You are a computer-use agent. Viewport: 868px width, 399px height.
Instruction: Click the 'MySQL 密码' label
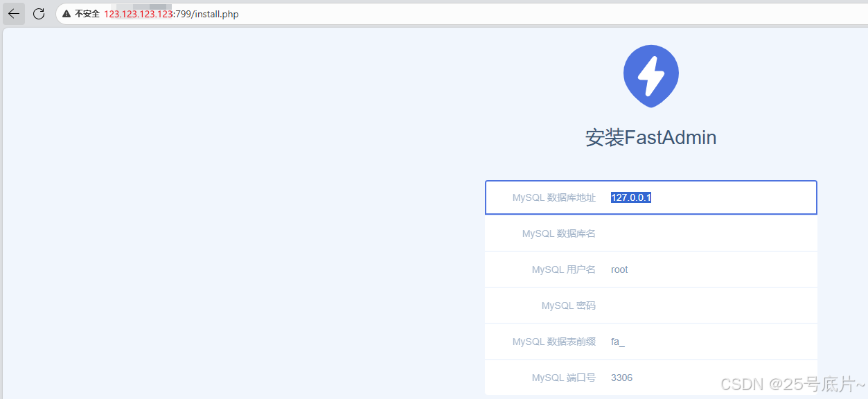[569, 305]
